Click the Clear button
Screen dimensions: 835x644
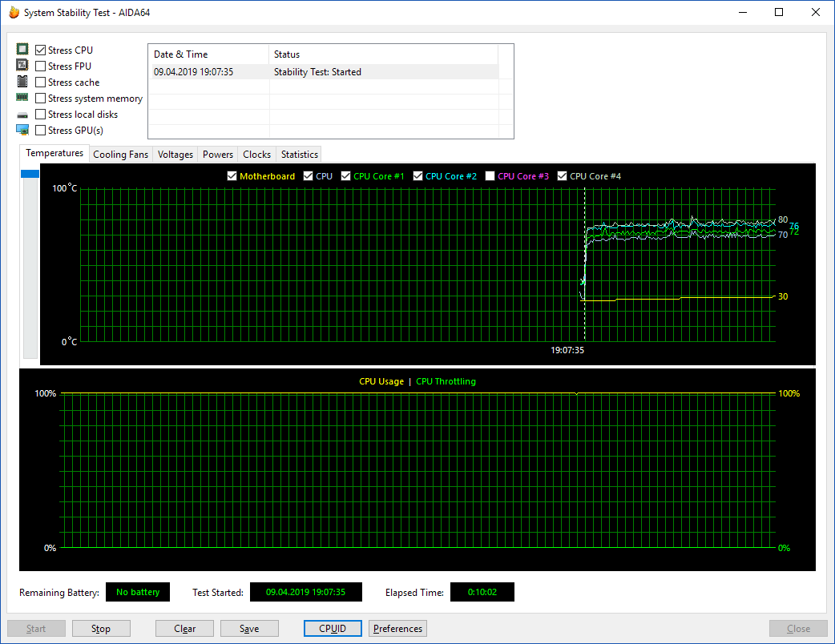pos(185,629)
